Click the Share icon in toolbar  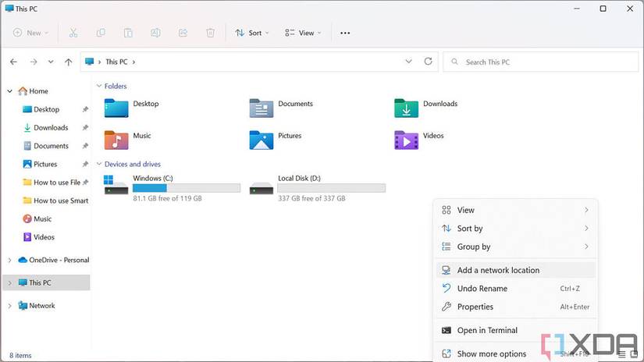point(183,33)
